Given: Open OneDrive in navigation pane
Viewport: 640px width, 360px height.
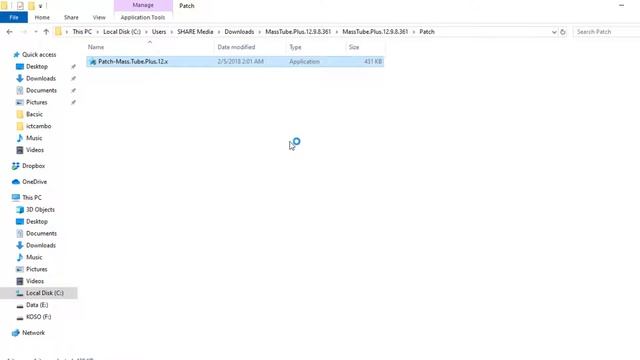Looking at the screenshot, I should (34, 182).
